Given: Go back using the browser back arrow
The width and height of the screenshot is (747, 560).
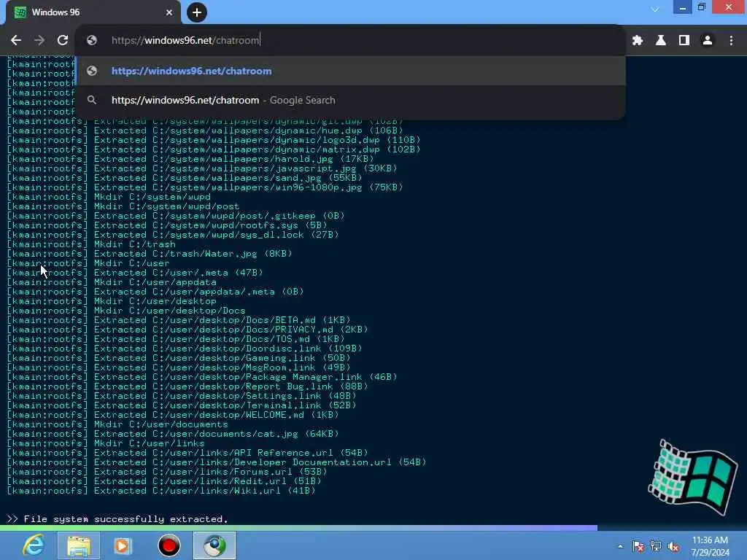Looking at the screenshot, I should 16,41.
